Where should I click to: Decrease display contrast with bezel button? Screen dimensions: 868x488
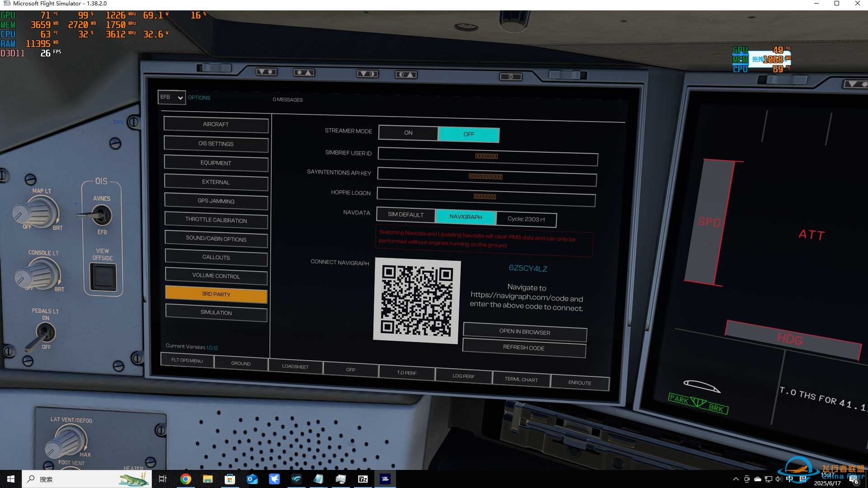[x=368, y=73]
